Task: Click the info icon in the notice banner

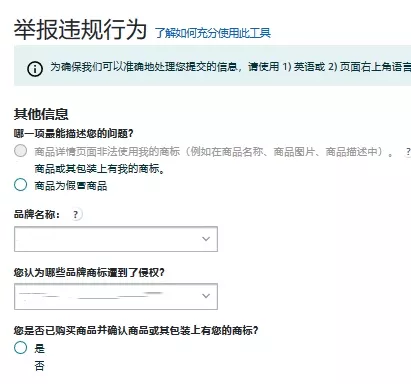Action: (x=35, y=69)
